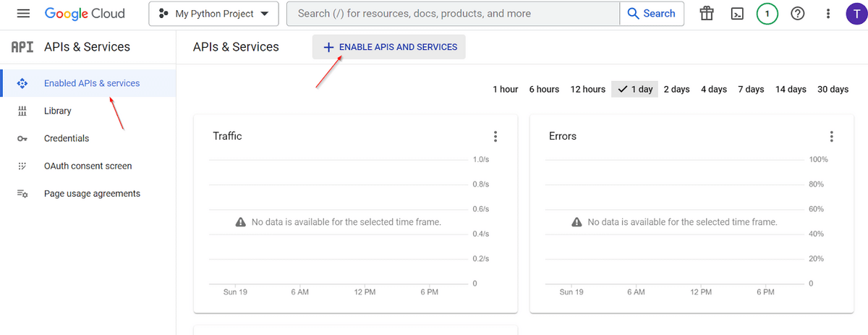Click the 1.0/s label on Traffic chart
This screenshot has width=868, height=335.
point(480,159)
